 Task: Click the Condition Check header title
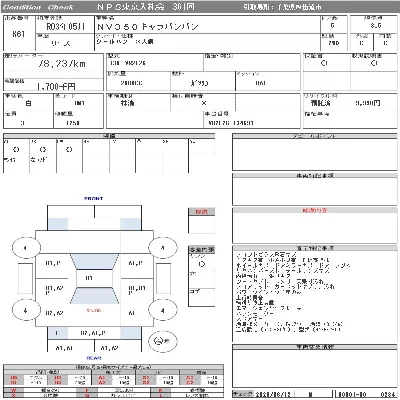(x=38, y=7)
